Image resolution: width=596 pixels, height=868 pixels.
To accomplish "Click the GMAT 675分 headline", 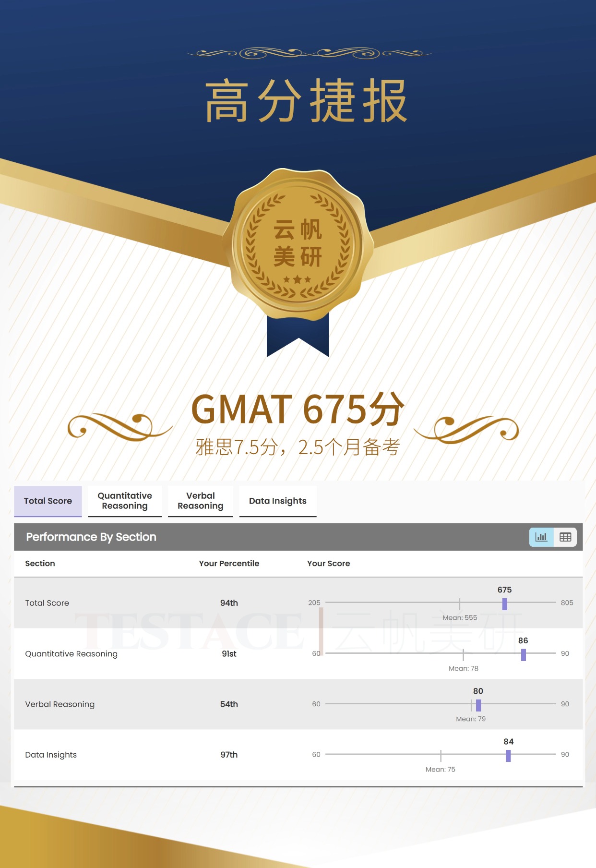I will pos(298,409).
